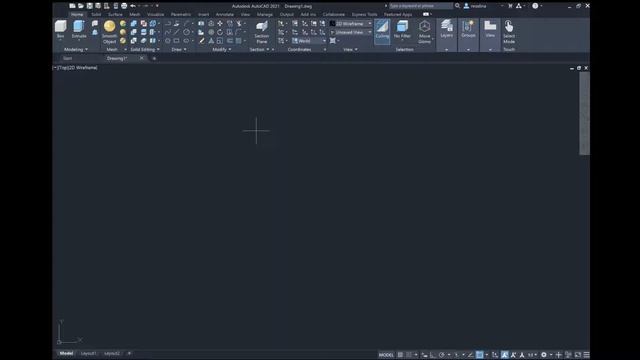Image resolution: width=640 pixels, height=360 pixels.
Task: Click the Select Mode touch button
Action: (x=509, y=31)
